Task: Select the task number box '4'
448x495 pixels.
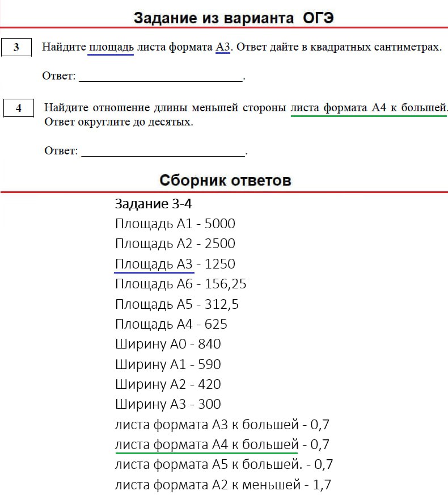Action: click(x=19, y=108)
